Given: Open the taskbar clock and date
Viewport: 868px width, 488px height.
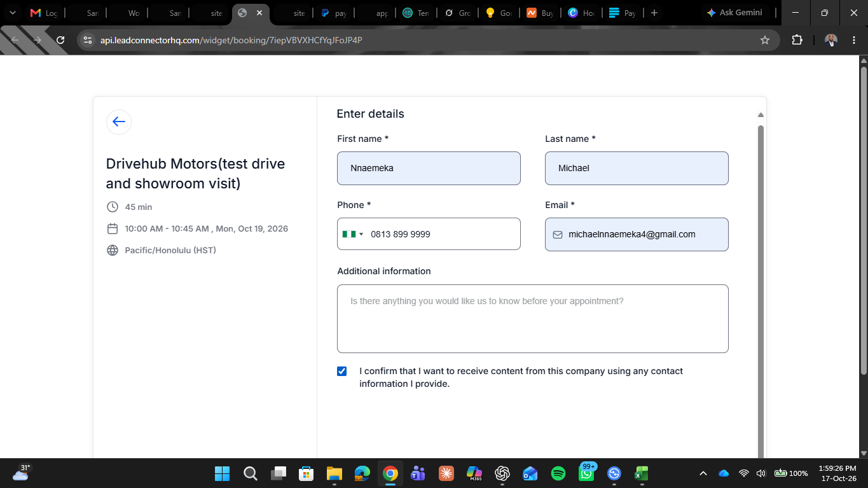Looking at the screenshot, I should tap(838, 473).
